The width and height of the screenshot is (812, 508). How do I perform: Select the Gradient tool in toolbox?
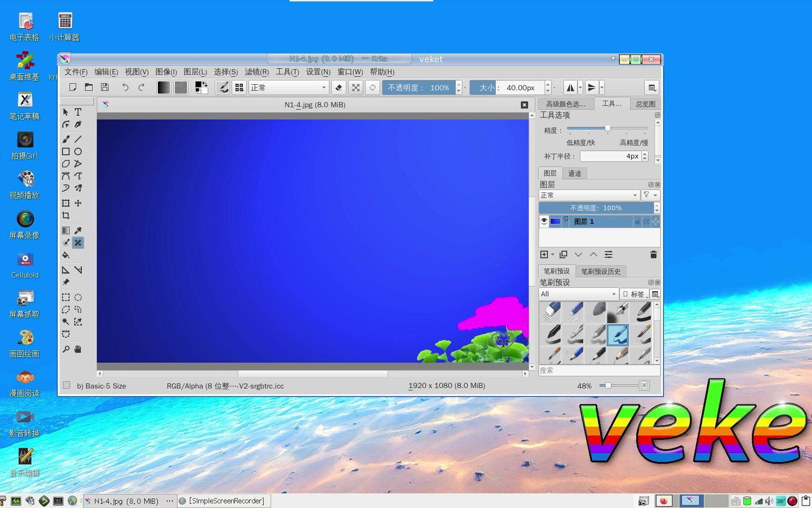click(x=66, y=230)
